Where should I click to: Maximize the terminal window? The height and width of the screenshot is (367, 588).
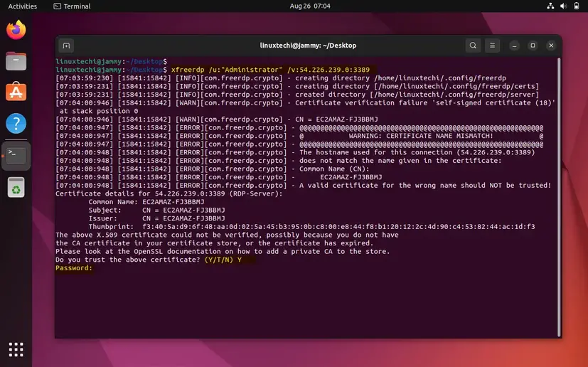point(530,46)
